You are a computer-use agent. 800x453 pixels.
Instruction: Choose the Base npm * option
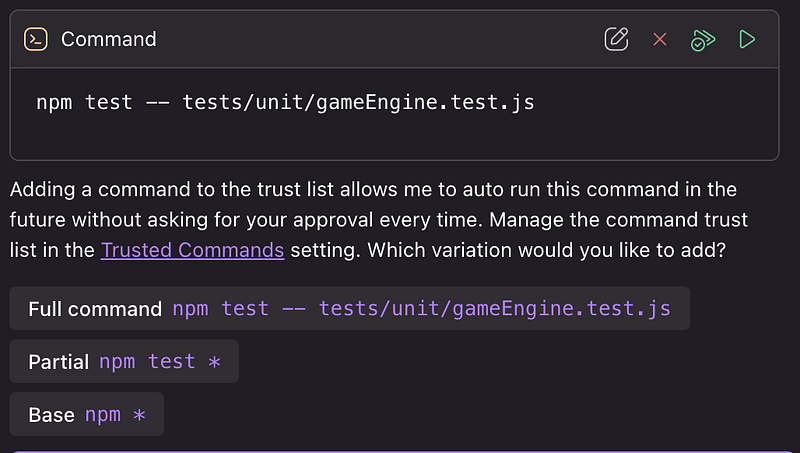(86, 414)
